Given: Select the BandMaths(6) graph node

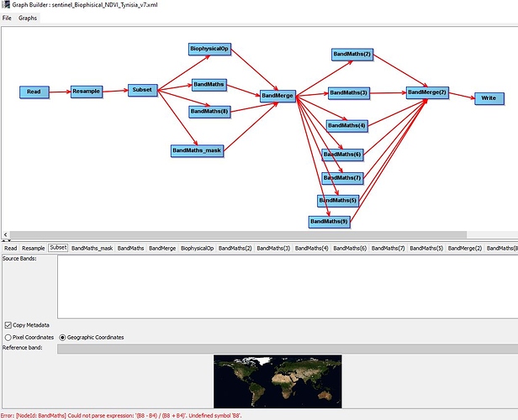Looking at the screenshot, I should tap(342, 155).
